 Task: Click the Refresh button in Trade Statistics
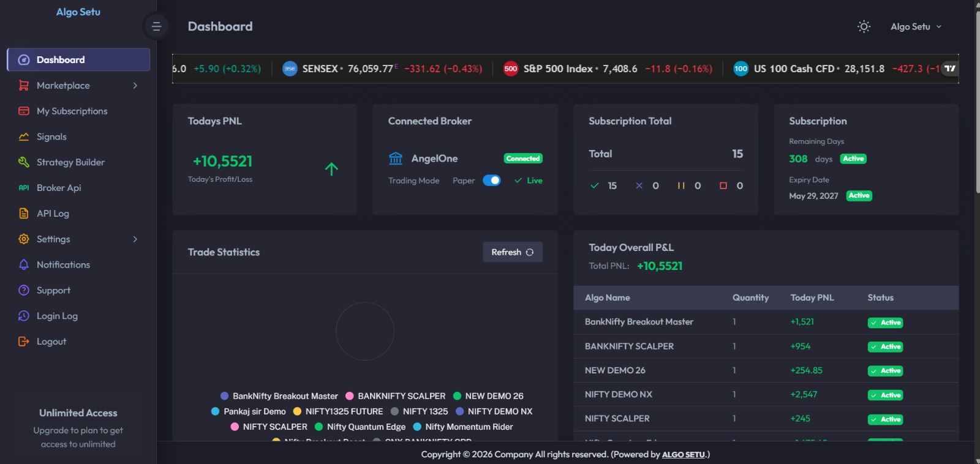pos(513,252)
